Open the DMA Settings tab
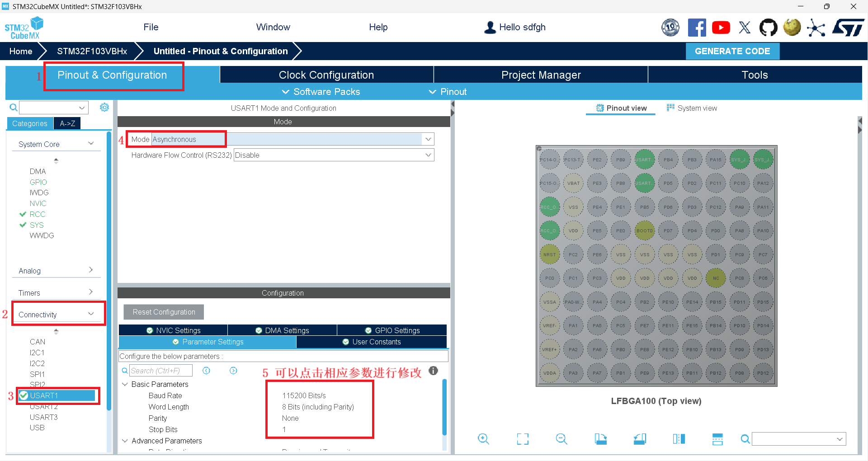This screenshot has width=868, height=461. click(282, 330)
